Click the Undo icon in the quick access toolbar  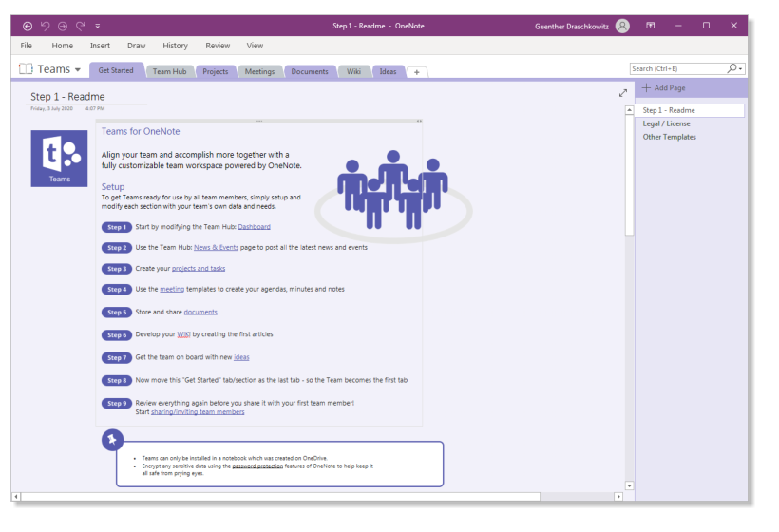coord(46,26)
